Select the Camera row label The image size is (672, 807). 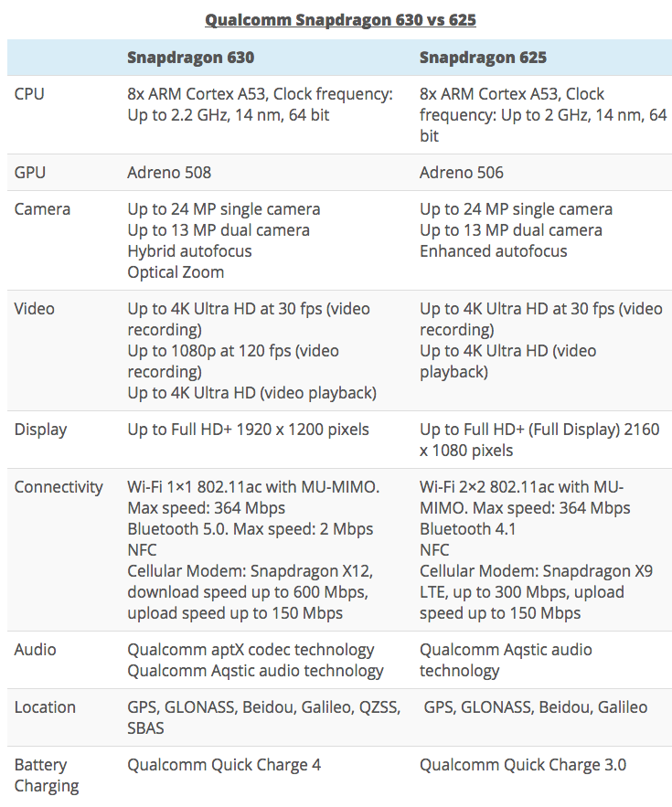(42, 209)
